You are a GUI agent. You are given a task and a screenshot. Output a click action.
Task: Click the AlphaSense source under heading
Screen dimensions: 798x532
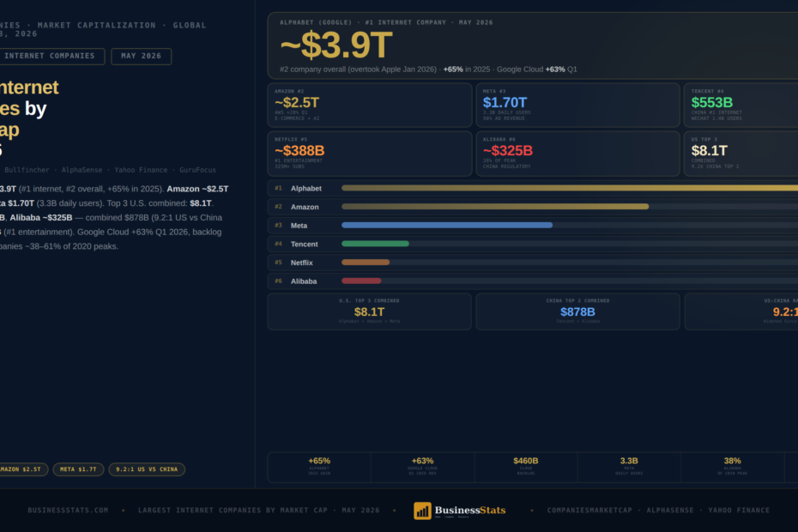point(82,170)
